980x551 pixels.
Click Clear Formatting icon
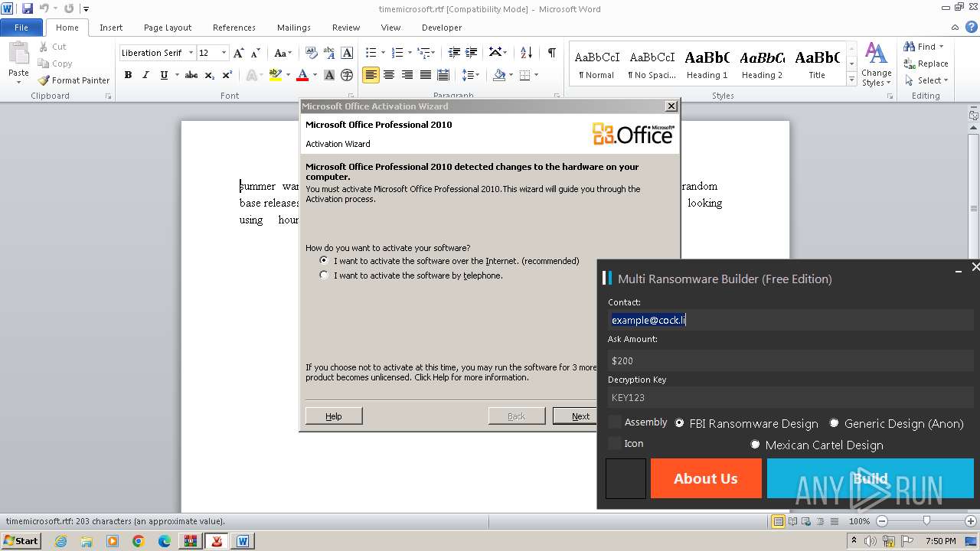coord(312,53)
